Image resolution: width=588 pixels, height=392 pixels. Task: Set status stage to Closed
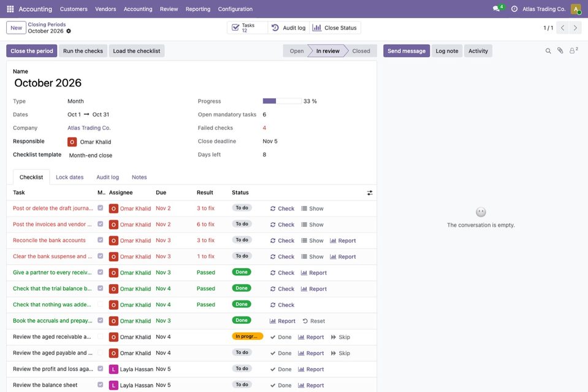point(361,51)
